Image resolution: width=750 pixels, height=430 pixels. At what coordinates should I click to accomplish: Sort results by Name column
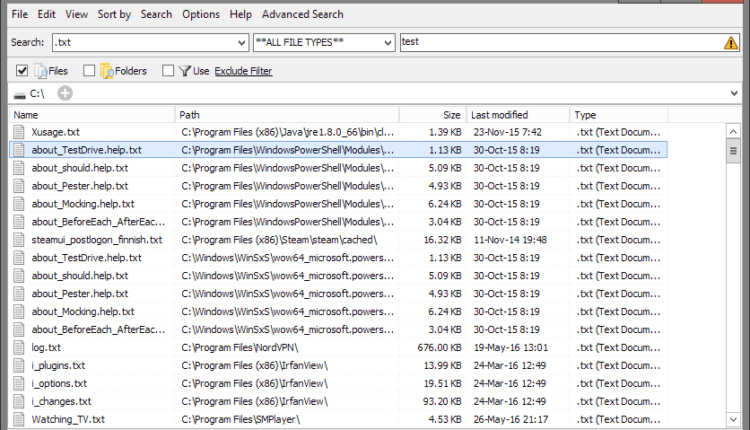coord(92,115)
